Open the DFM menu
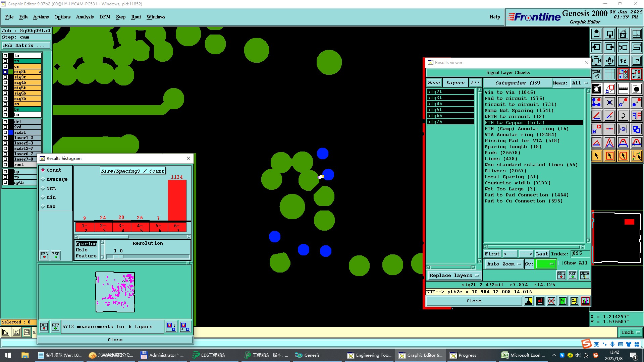644x362 pixels. 105,17
